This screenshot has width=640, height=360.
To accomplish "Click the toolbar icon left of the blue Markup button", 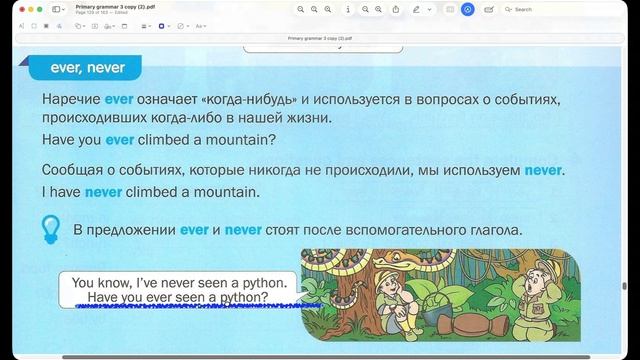I will [x=450, y=9].
